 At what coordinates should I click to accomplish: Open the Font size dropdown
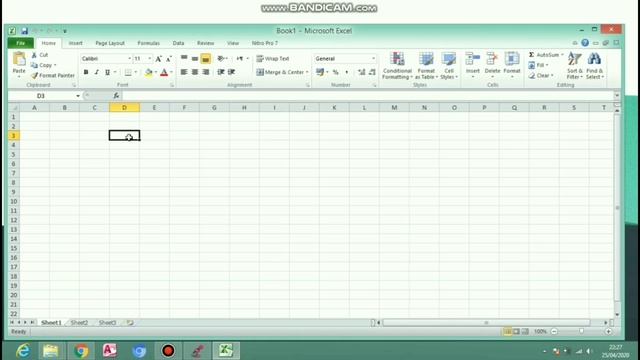click(x=149, y=59)
